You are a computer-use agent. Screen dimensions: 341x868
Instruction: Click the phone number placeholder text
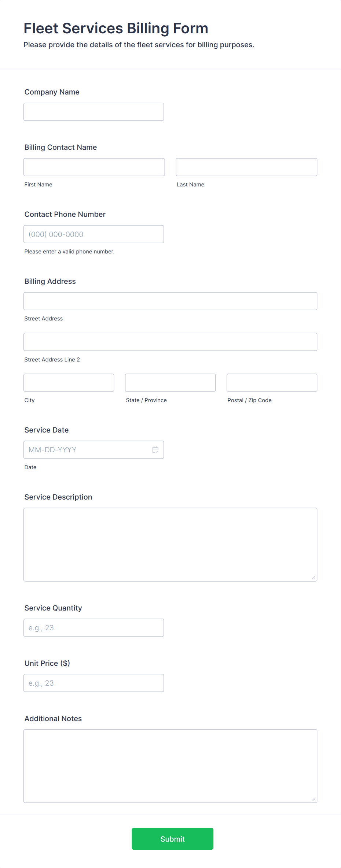[56, 234]
